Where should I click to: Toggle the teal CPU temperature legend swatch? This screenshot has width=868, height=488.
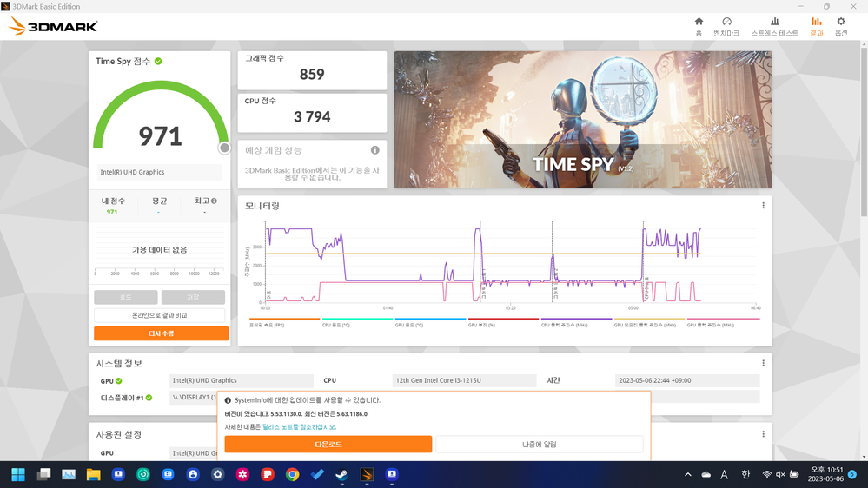click(x=357, y=320)
